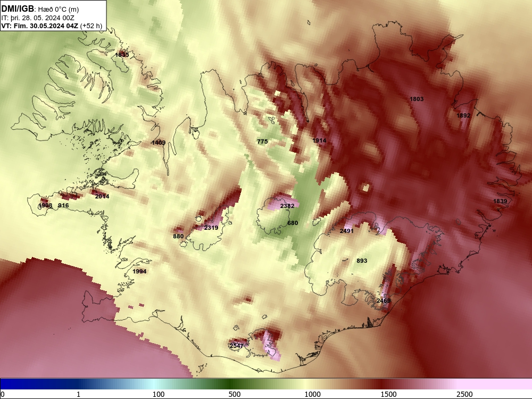Click the 1839 value label
Viewport: 532px width, 399px height.
coord(500,201)
